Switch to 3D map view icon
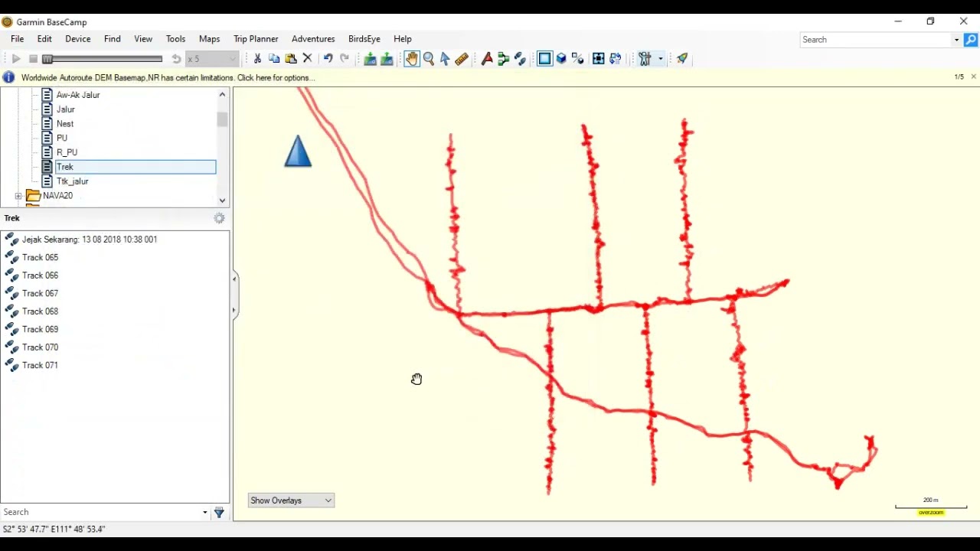This screenshot has height=551, width=980. click(561, 59)
